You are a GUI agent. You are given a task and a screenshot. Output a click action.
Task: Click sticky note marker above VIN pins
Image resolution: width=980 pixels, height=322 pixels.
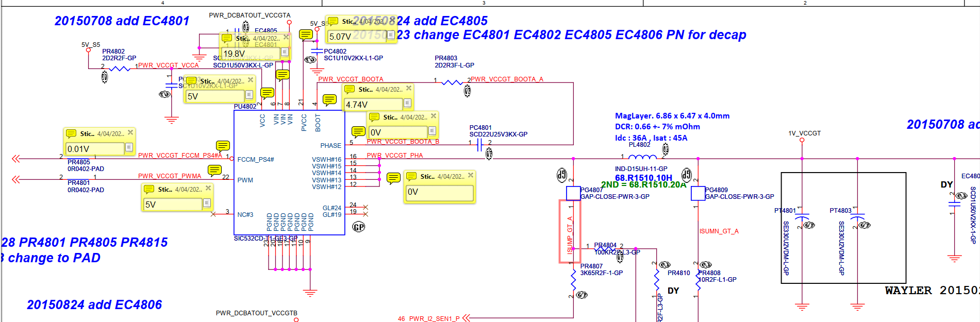[x=283, y=75]
